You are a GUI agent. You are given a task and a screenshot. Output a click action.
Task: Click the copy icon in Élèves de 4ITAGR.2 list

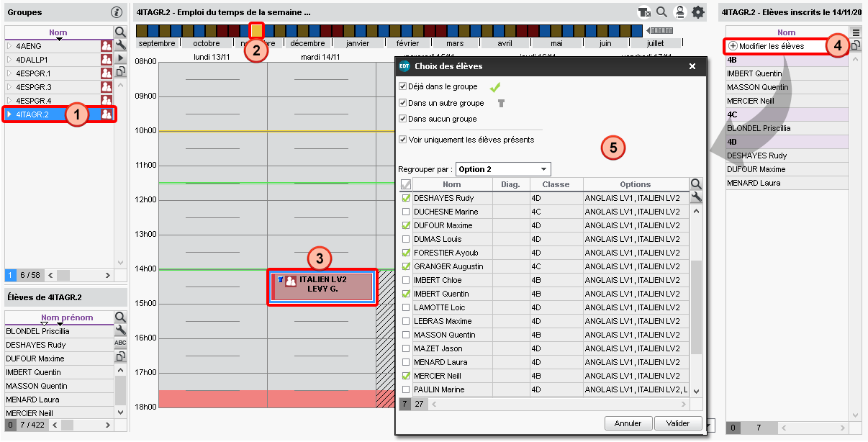click(x=120, y=356)
